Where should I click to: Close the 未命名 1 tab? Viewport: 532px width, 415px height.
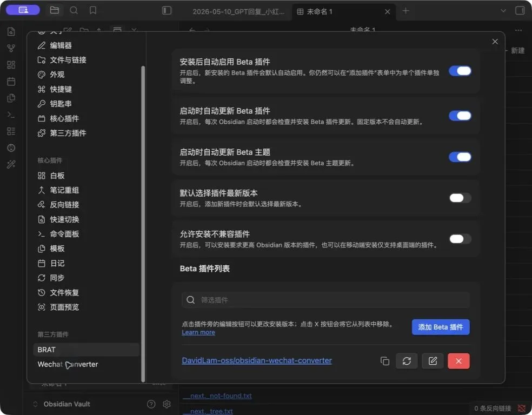click(x=387, y=11)
